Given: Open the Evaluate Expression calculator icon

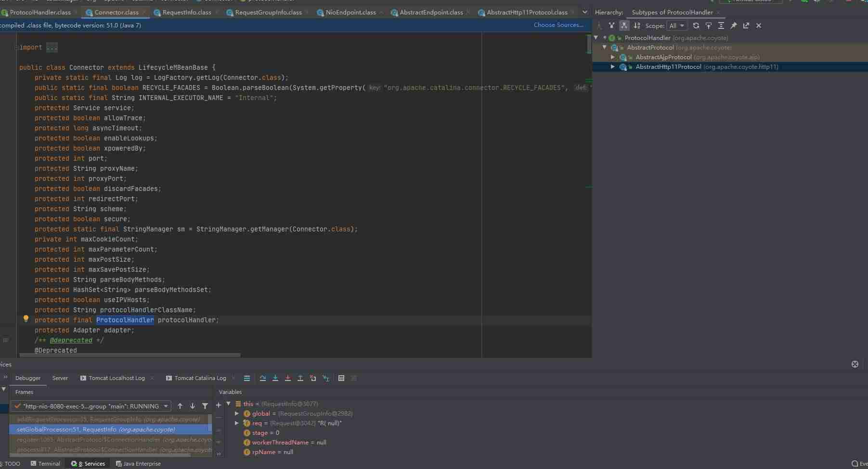Looking at the screenshot, I should coord(341,378).
